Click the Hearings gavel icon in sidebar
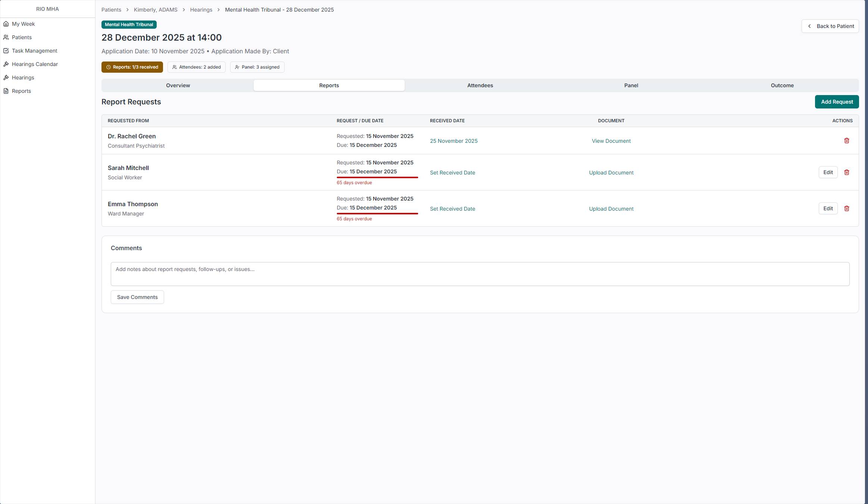This screenshot has height=504, width=868. (6, 78)
